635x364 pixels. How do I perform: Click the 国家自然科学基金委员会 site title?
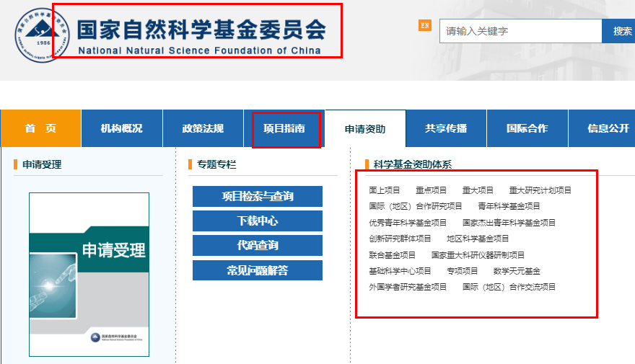pyautogui.click(x=201, y=30)
